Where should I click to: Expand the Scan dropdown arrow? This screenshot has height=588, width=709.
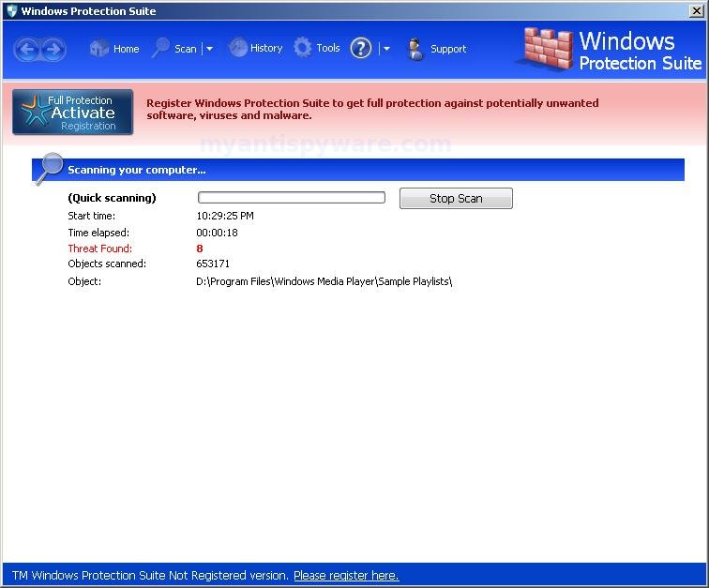coord(209,49)
